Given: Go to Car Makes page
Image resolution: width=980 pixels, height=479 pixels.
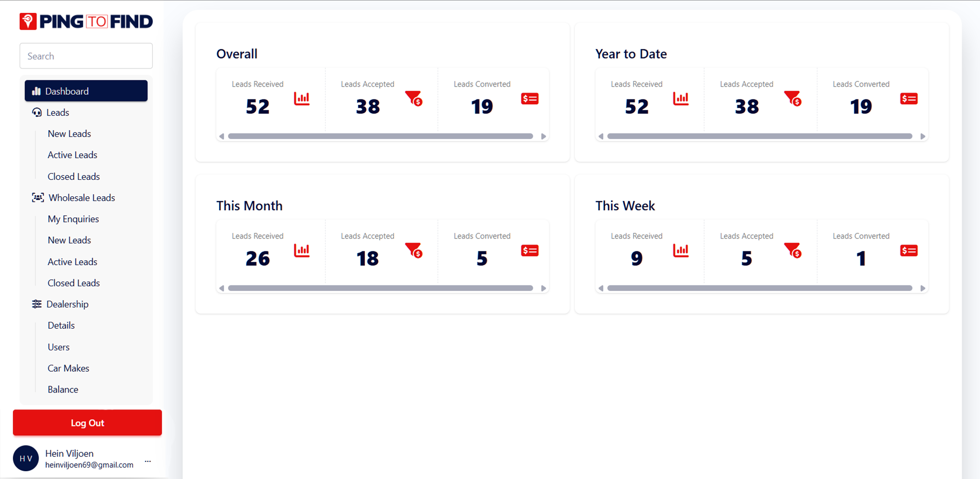Looking at the screenshot, I should (68, 368).
